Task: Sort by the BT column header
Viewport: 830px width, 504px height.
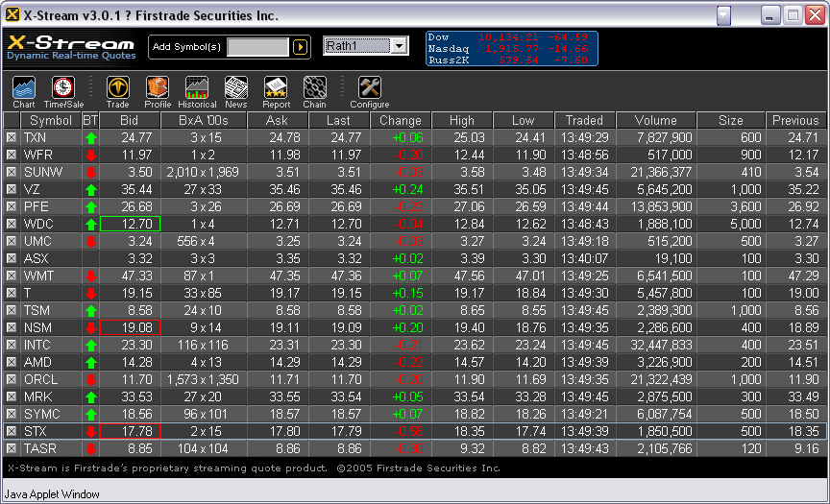Action: click(x=90, y=121)
